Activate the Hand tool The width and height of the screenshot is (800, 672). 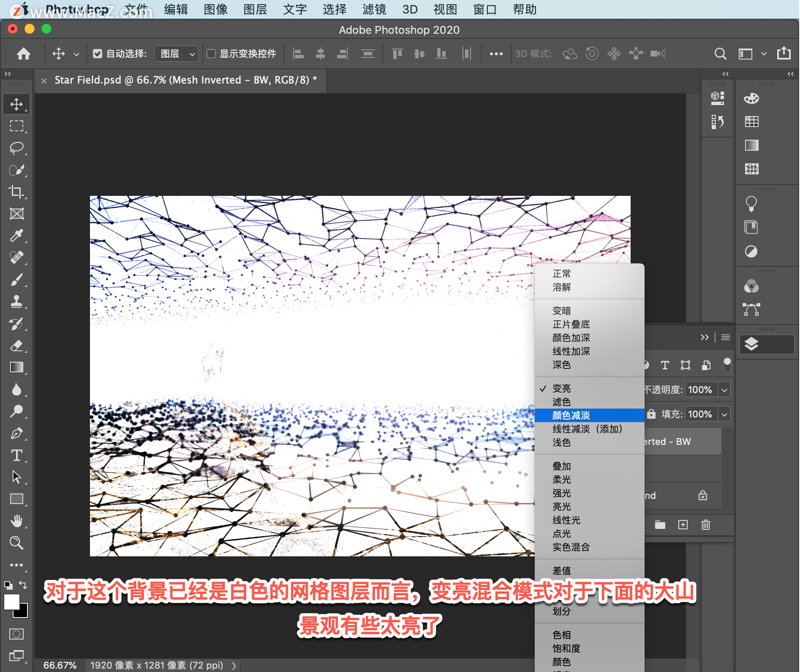tap(16, 521)
